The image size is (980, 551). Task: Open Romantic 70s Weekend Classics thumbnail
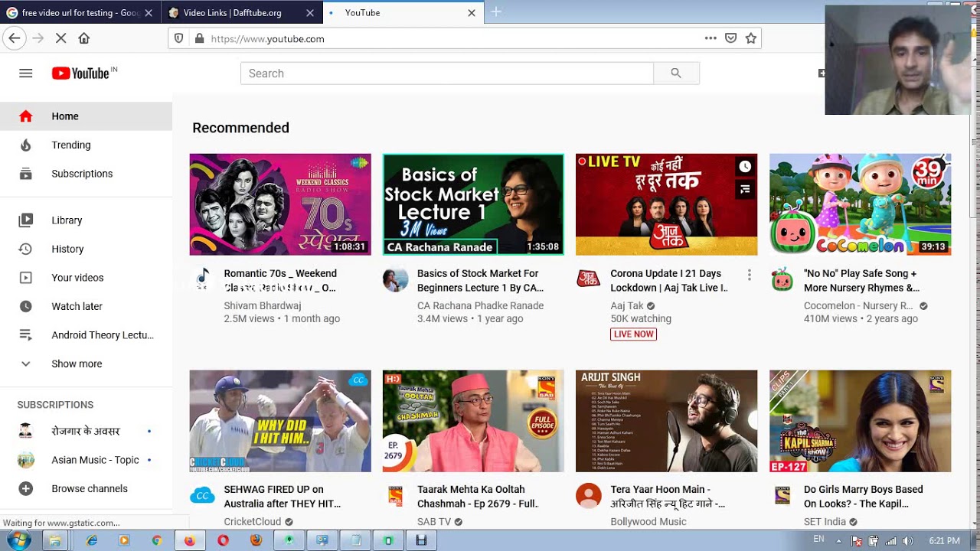click(x=280, y=204)
